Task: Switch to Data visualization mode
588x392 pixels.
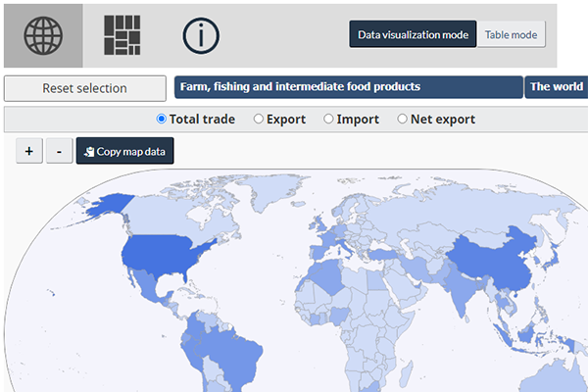Action: click(413, 34)
